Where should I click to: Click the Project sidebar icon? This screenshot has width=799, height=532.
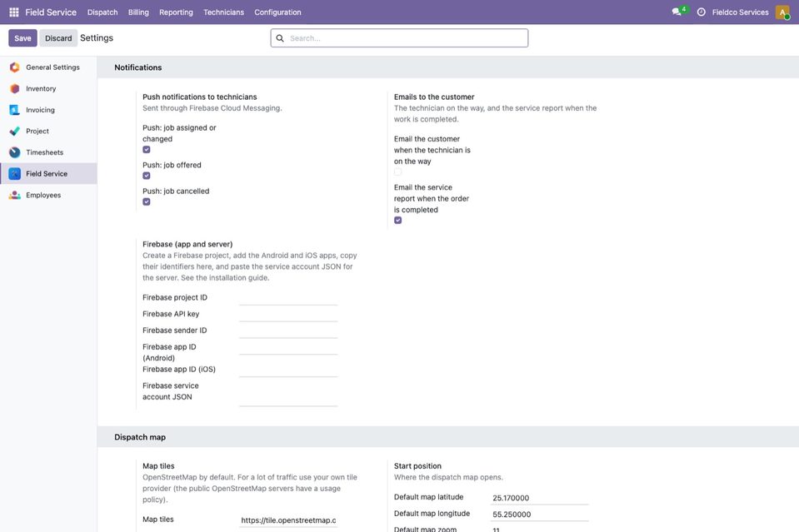(15, 132)
